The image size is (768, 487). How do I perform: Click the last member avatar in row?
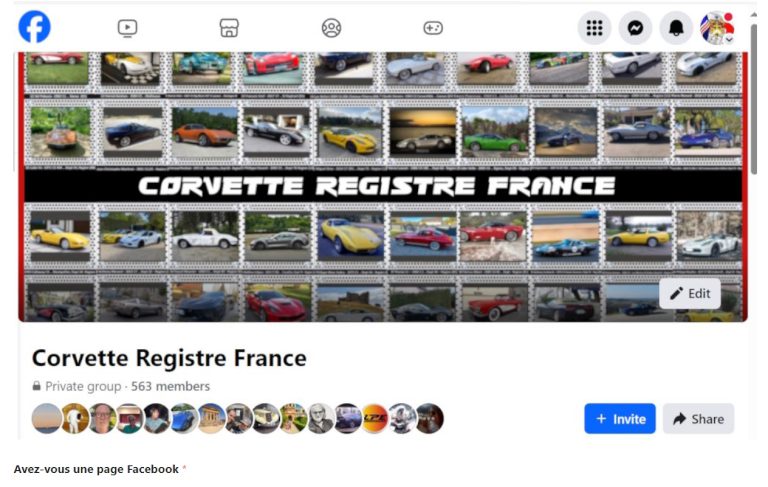point(429,418)
